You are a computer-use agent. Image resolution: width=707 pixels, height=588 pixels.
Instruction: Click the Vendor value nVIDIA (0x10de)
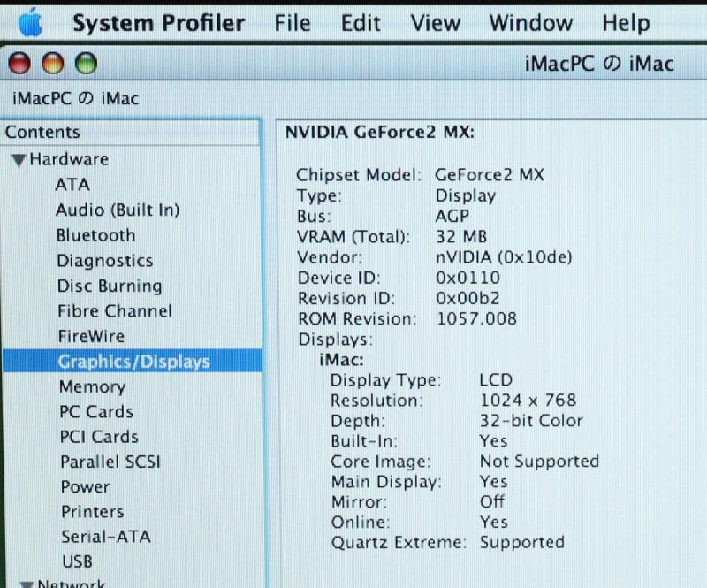(504, 257)
